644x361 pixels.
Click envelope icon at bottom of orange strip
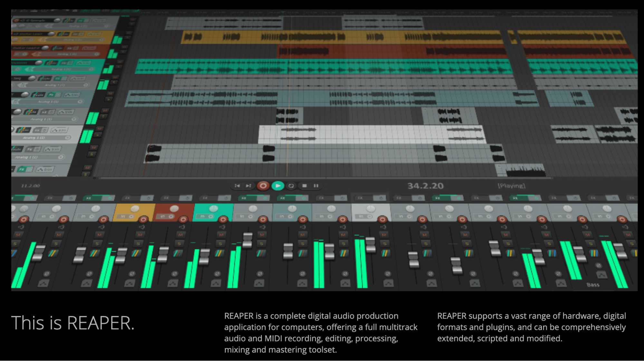pos(130,283)
